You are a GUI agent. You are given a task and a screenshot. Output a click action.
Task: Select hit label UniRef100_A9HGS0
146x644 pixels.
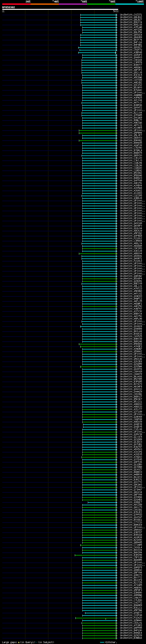[131, 404]
